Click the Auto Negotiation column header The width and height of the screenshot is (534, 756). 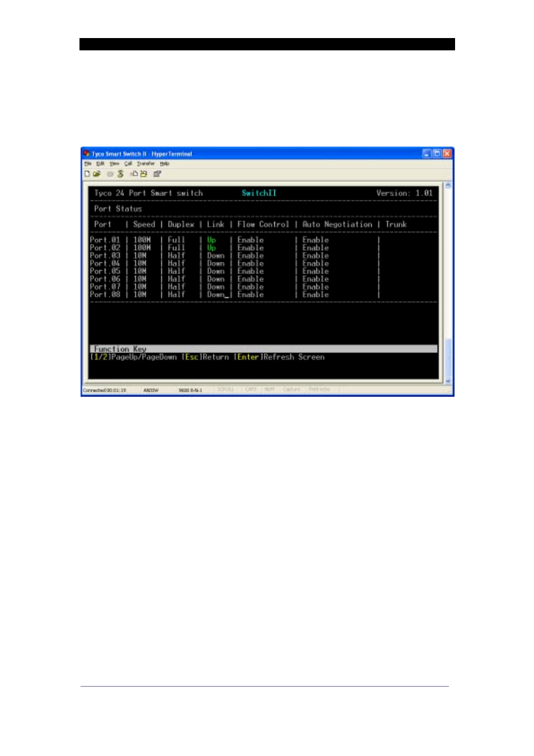coord(338,224)
